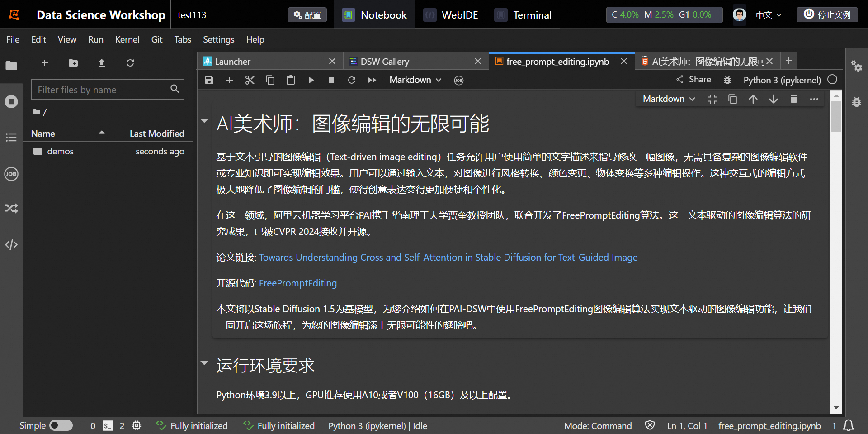Click the 停止实例 stop instance button
Screen dimensions: 868x434
827,14
